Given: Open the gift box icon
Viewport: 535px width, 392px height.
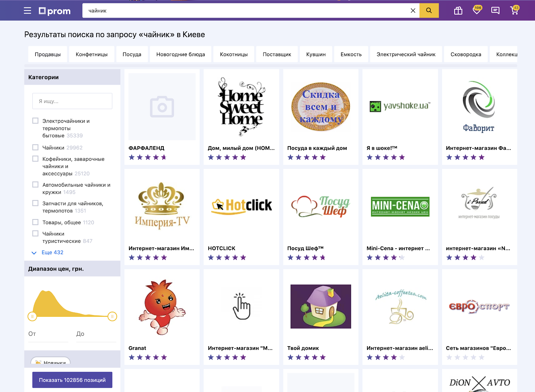Looking at the screenshot, I should (458, 11).
